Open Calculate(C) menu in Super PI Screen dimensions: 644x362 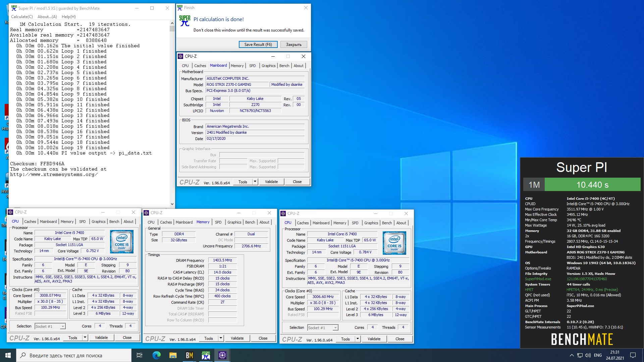point(22,16)
